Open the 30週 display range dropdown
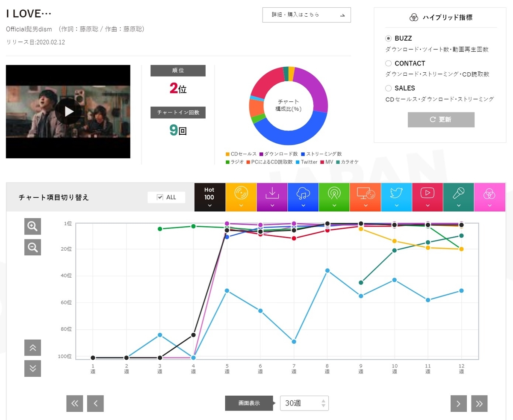Viewport: 513px width, 420px height. point(304,403)
